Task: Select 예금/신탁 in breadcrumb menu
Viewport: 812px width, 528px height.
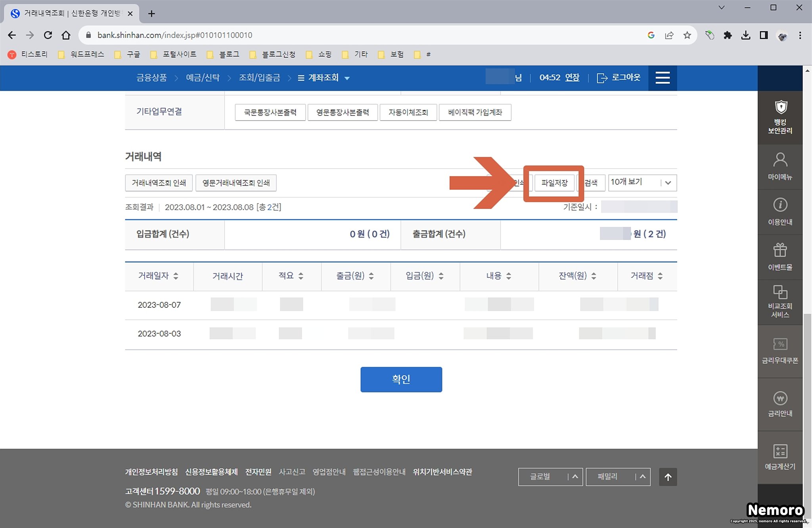Action: tap(203, 78)
